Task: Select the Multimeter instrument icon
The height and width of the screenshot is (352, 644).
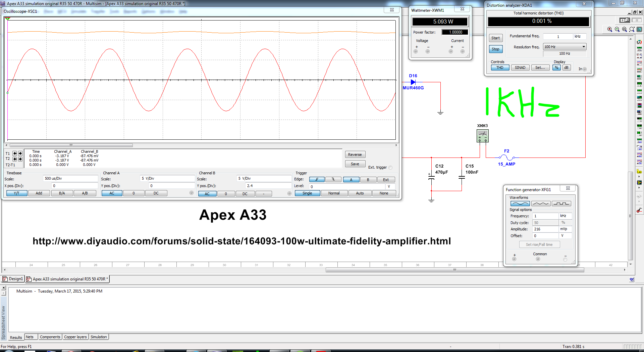Action: click(639, 42)
